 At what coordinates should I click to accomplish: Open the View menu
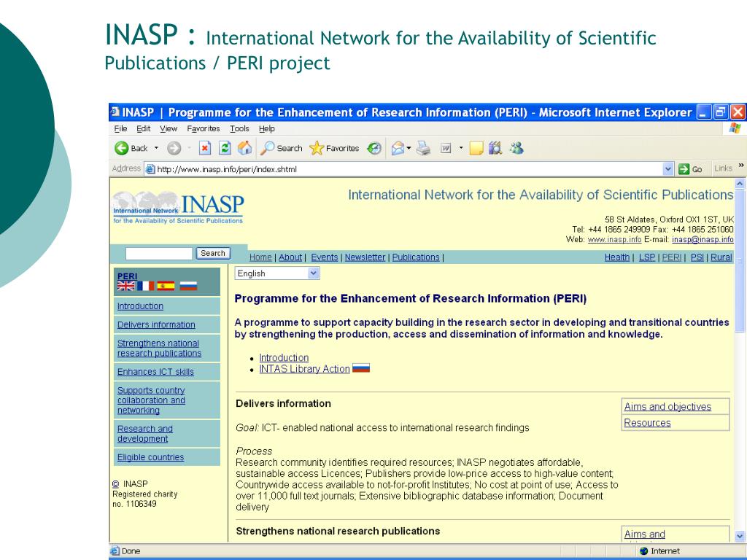169,128
